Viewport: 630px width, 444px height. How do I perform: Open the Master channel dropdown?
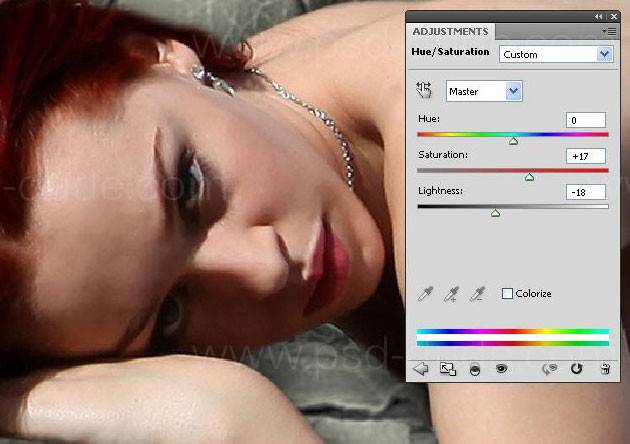(x=484, y=91)
